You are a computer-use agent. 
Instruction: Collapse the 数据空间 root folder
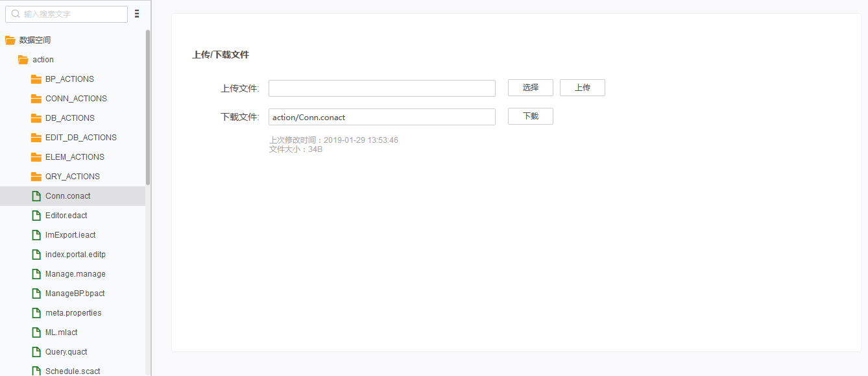tap(10, 40)
